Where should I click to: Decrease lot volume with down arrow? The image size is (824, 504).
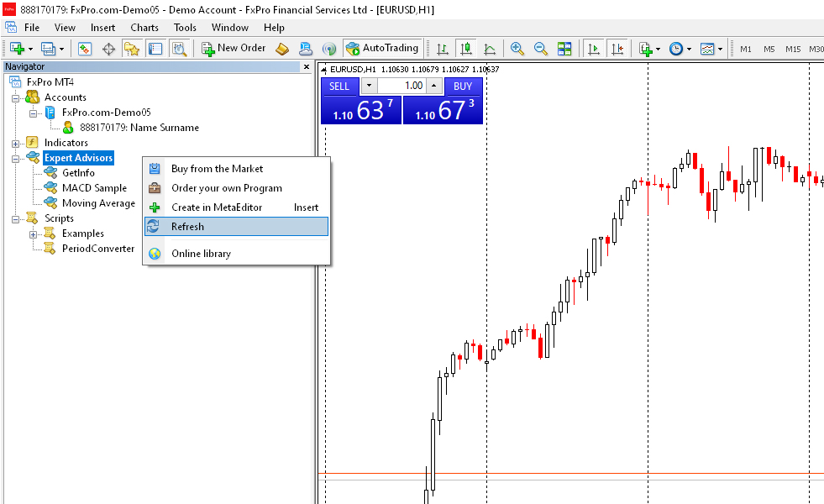[x=369, y=86]
